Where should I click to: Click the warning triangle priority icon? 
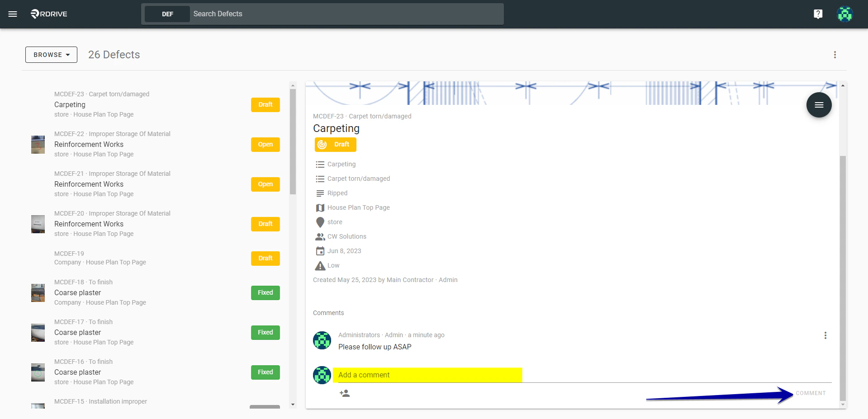pyautogui.click(x=320, y=266)
